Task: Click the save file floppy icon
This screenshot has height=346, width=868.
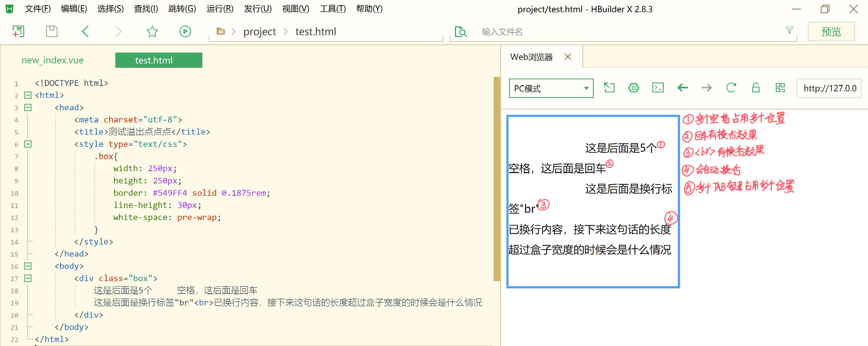Action: click(x=52, y=31)
